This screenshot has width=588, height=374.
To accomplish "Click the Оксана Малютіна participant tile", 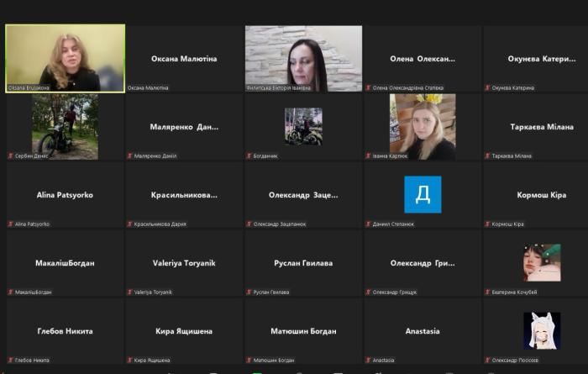I will tap(184, 59).
